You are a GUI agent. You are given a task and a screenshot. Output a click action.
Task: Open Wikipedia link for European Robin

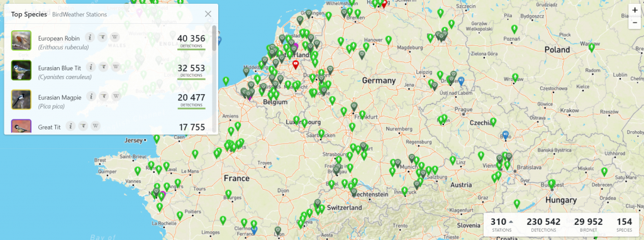(116, 37)
